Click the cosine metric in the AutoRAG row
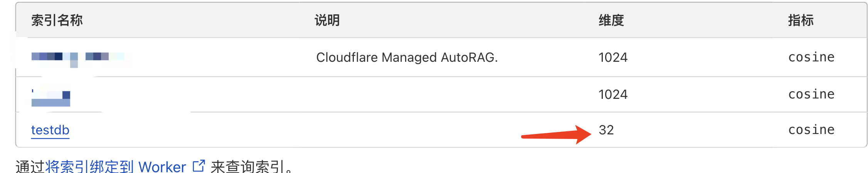 (811, 58)
